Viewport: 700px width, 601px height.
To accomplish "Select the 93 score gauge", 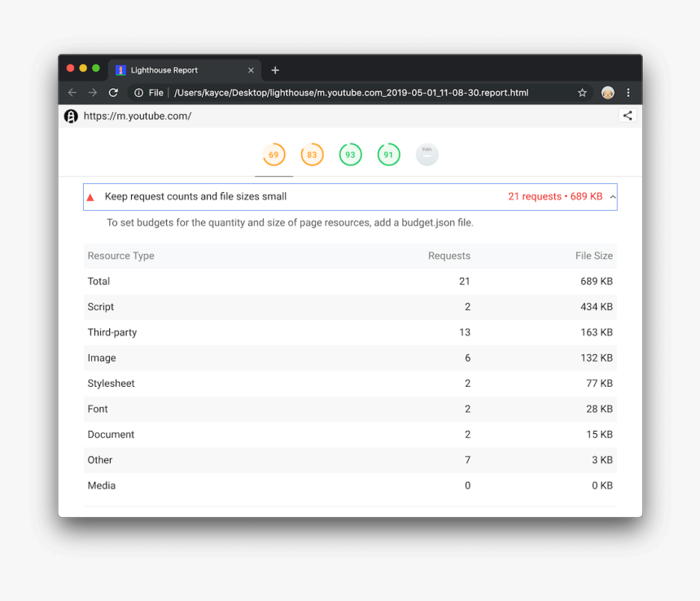I will (x=351, y=155).
